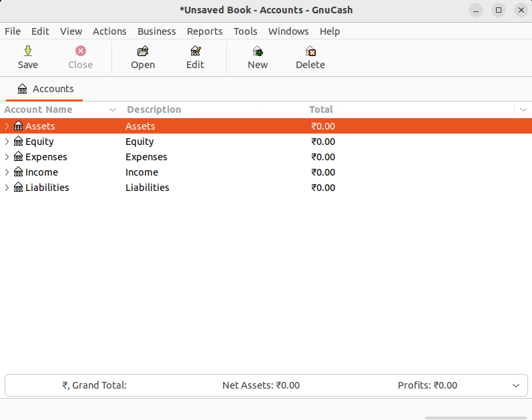The image size is (532, 420).
Task: Sort by Account Name column header
Action: pos(38,110)
